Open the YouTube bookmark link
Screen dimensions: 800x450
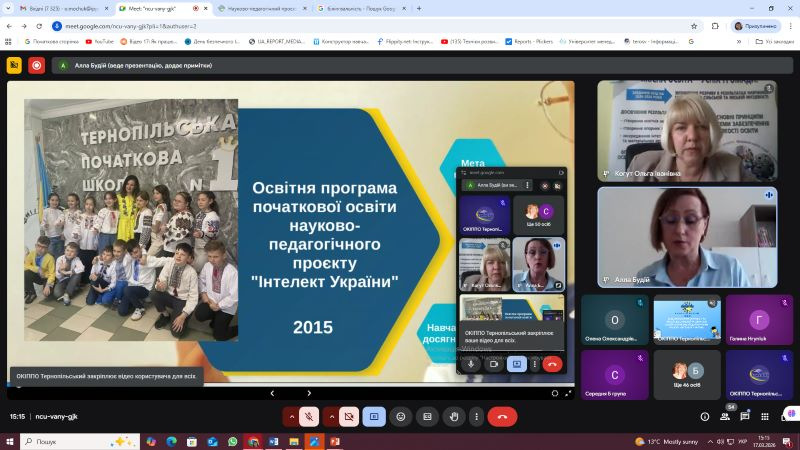(x=101, y=42)
